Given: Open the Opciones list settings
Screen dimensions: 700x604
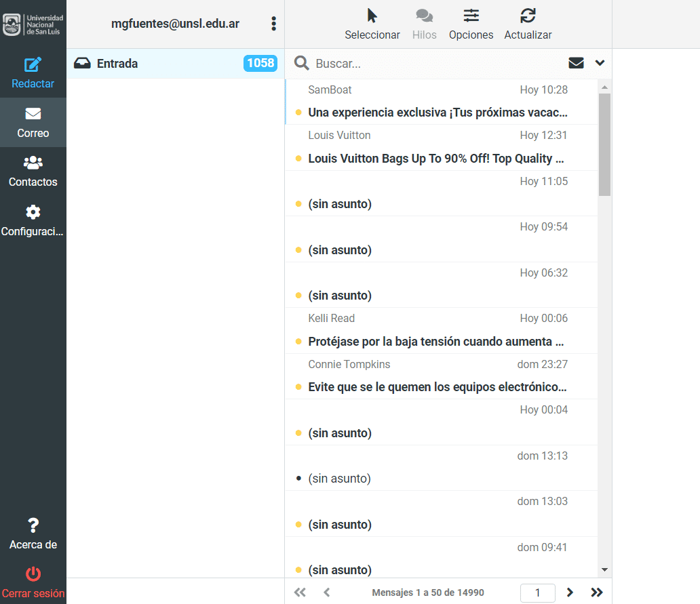Looking at the screenshot, I should tap(471, 24).
